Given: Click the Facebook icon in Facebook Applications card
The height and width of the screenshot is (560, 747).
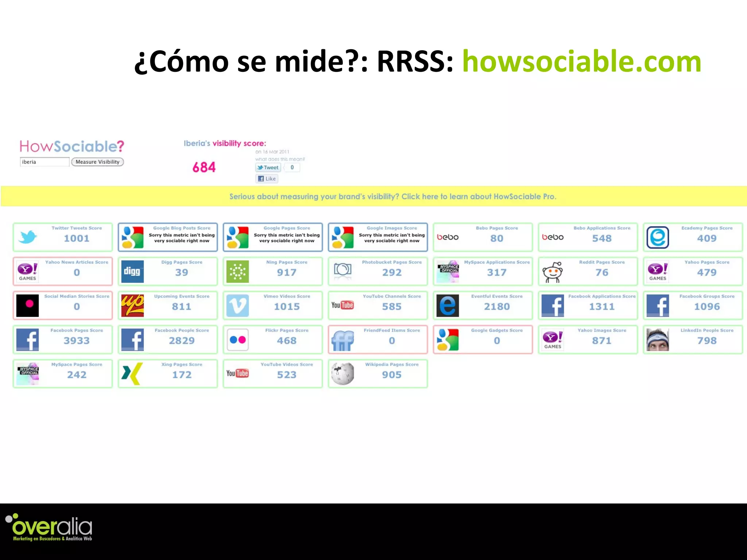Looking at the screenshot, I should tap(553, 306).
